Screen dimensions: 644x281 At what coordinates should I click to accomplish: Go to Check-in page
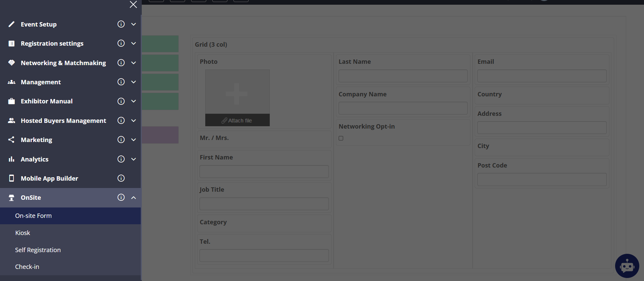coord(27,267)
